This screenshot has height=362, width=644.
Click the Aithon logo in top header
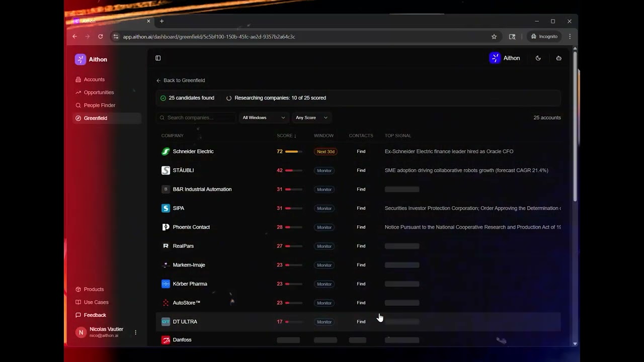click(495, 58)
